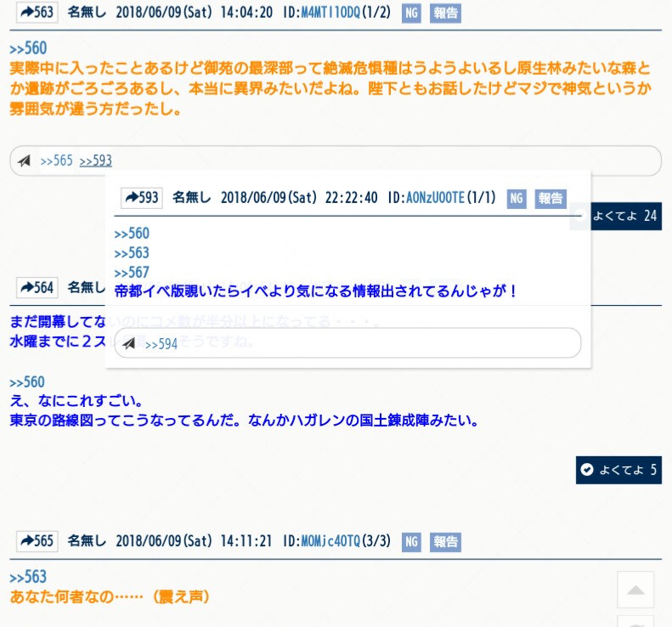Toggle NG on post 565

tap(411, 541)
